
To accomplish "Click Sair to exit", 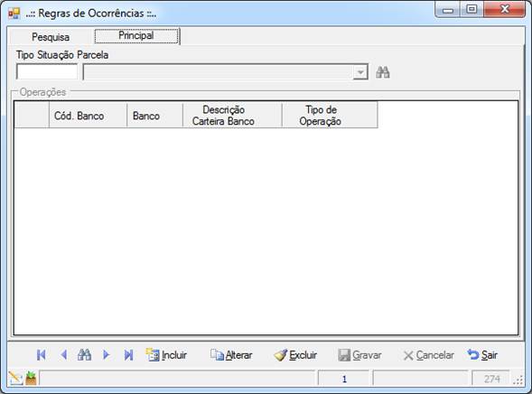I will (x=482, y=355).
